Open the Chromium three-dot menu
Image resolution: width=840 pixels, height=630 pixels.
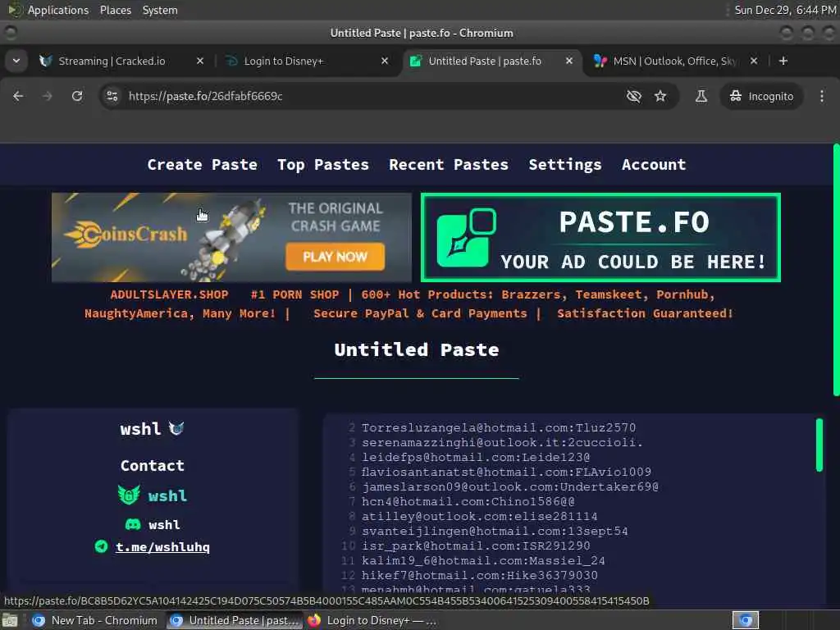click(822, 96)
